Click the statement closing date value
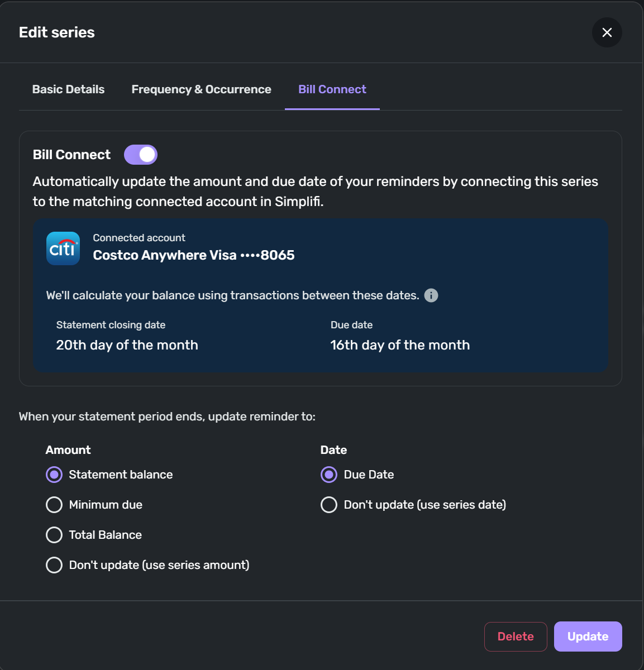Viewport: 644px width, 670px height. (x=127, y=345)
